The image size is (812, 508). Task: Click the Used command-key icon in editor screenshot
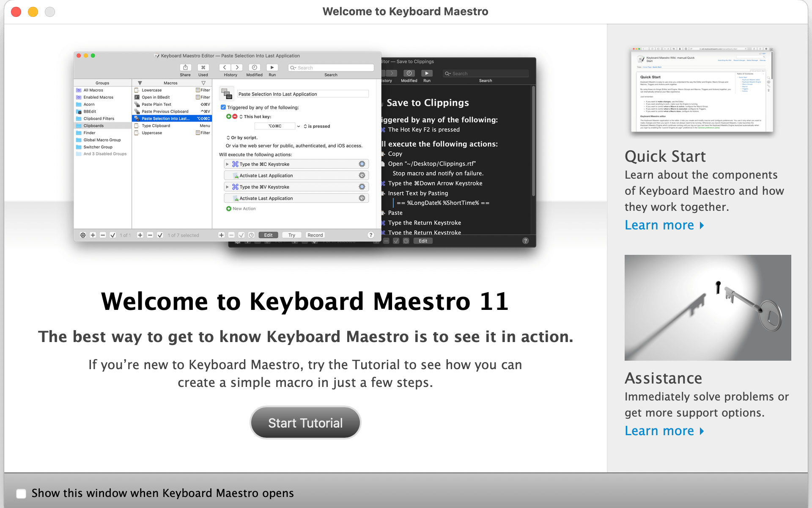[203, 67]
